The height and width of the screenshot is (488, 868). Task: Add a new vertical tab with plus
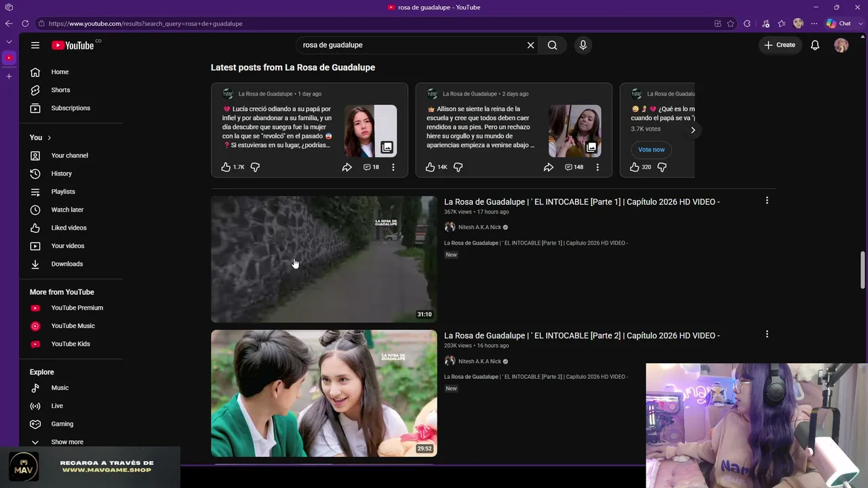[9, 77]
